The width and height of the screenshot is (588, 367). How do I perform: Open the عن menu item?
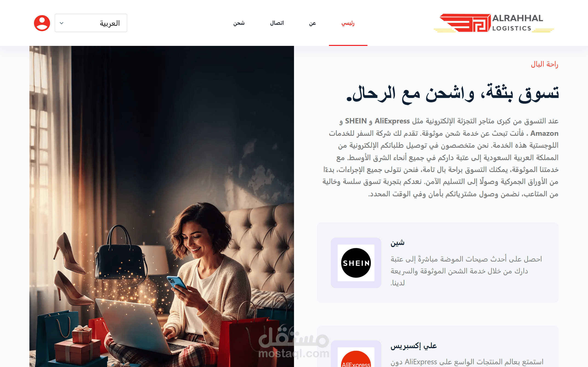pos(312,23)
